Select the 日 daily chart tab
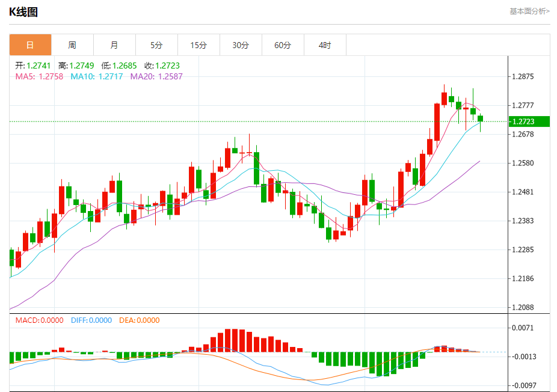The image size is (557, 392). pos(30,45)
